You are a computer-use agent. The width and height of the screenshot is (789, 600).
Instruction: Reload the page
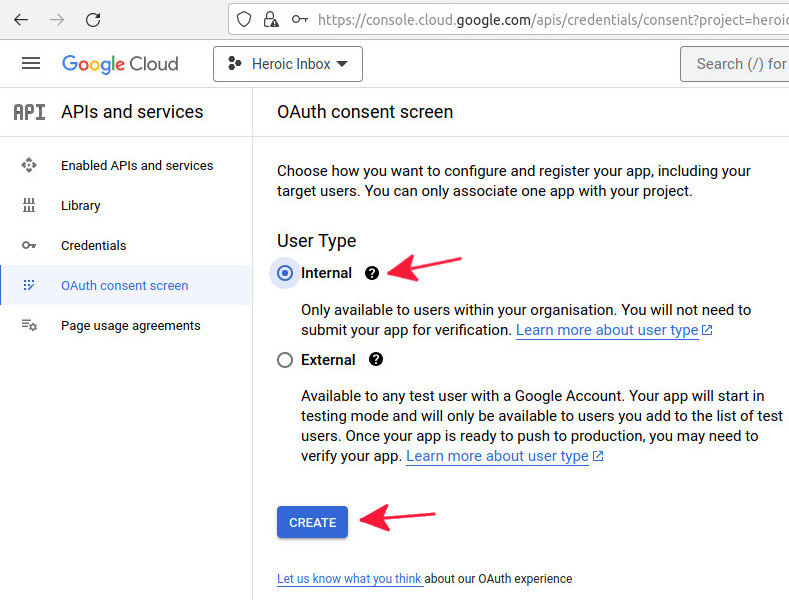click(93, 20)
